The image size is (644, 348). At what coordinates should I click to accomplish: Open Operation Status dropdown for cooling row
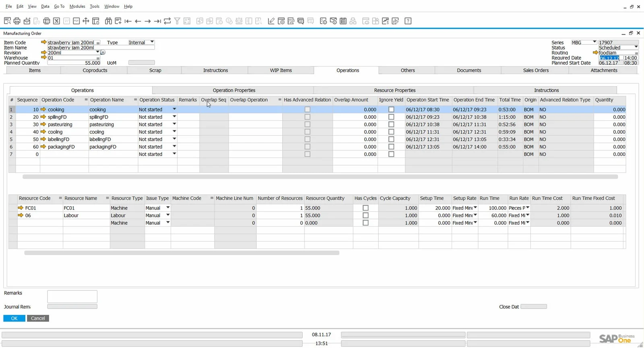point(174,131)
